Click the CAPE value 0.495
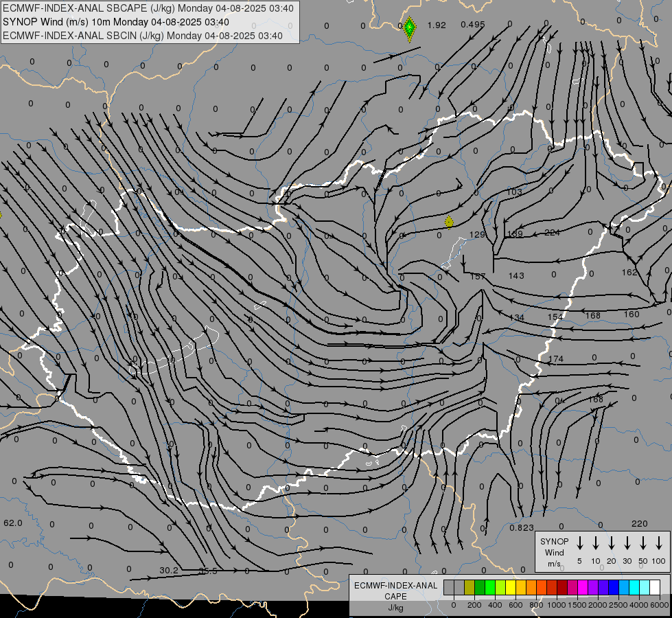 (473, 25)
